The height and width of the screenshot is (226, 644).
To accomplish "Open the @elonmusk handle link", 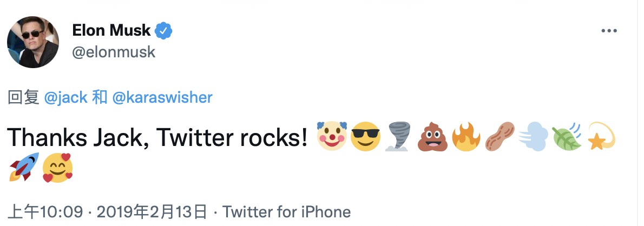I will click(114, 52).
